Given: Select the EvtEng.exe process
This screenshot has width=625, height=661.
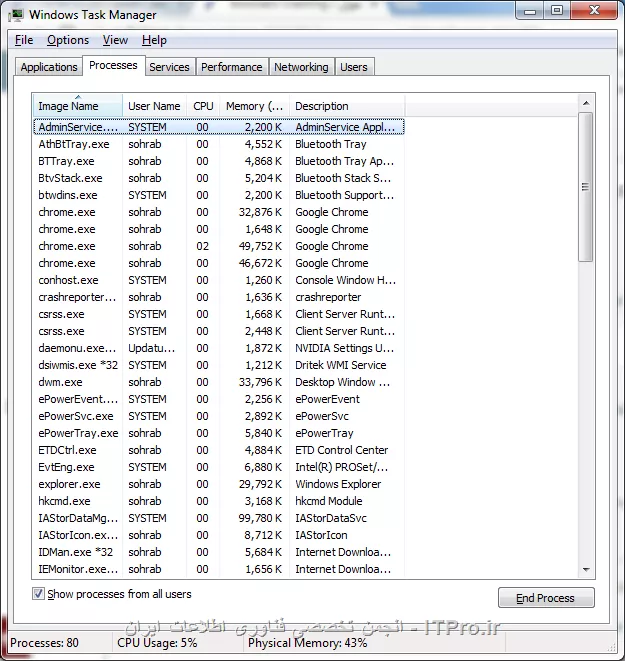Looking at the screenshot, I should (219, 467).
